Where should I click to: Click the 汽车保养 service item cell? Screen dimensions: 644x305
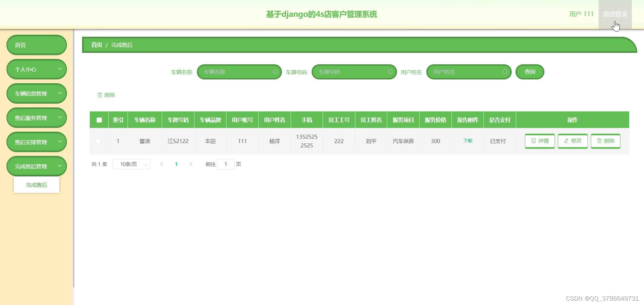403,141
